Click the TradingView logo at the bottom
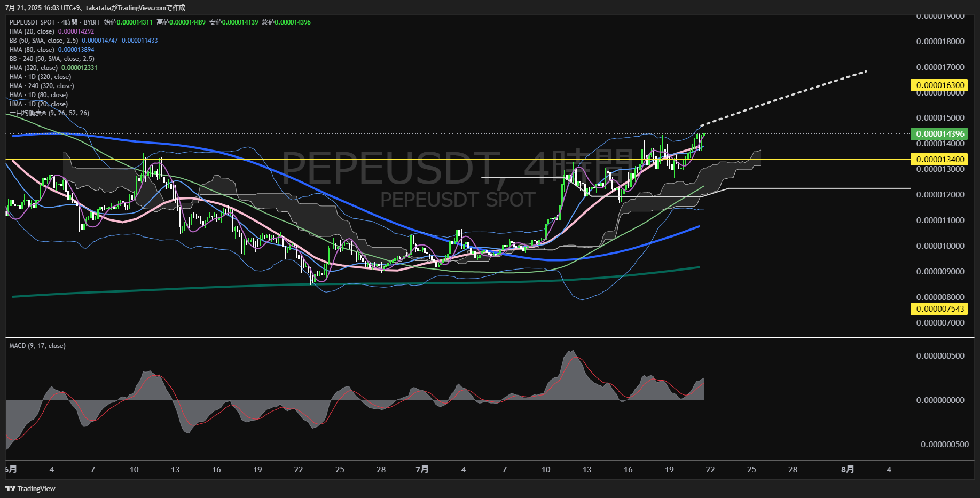The image size is (980, 498). tap(30, 488)
